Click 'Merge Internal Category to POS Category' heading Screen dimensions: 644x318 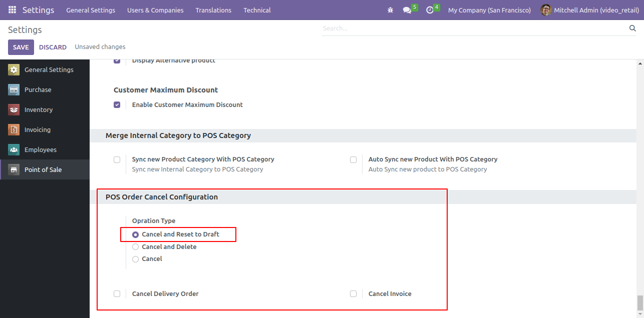[178, 135]
